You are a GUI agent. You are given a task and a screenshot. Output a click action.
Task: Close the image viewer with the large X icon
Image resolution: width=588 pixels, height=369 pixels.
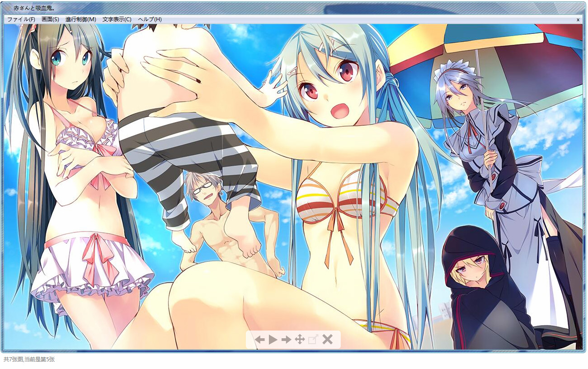coord(327,340)
